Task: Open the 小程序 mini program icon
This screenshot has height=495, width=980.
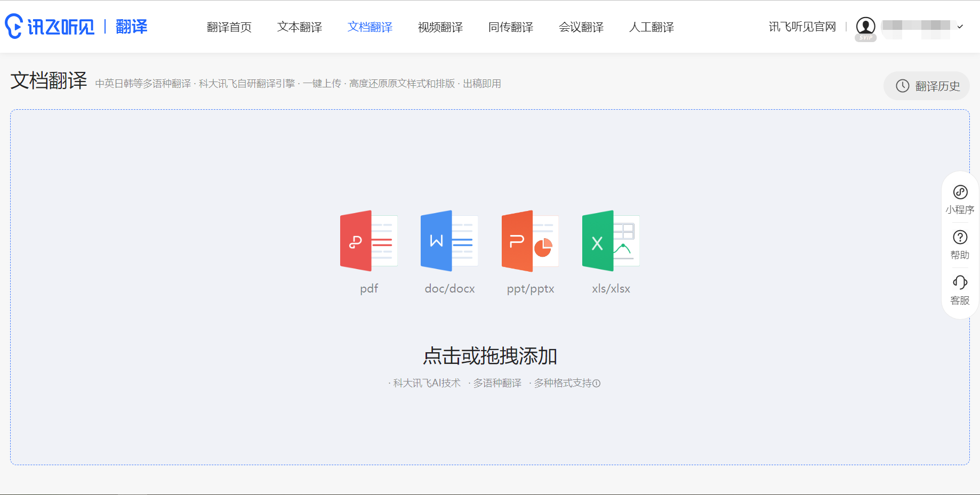Action: pos(960,192)
